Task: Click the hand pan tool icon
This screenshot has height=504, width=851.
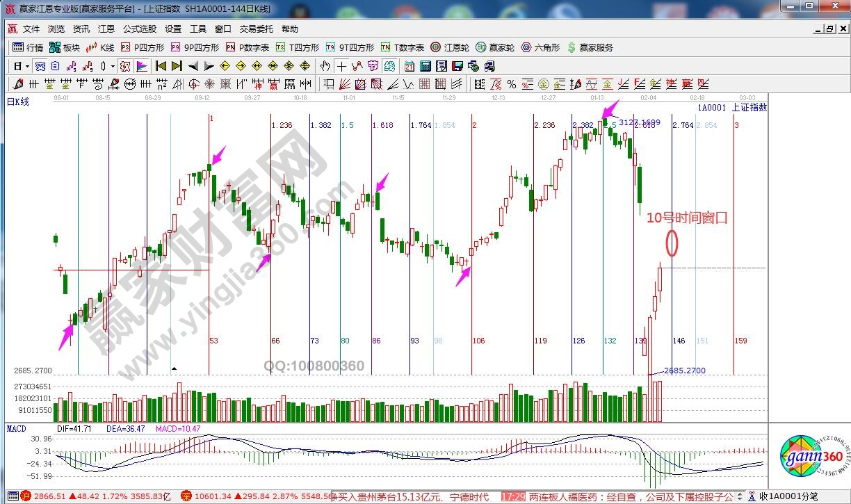Action: 325,67
